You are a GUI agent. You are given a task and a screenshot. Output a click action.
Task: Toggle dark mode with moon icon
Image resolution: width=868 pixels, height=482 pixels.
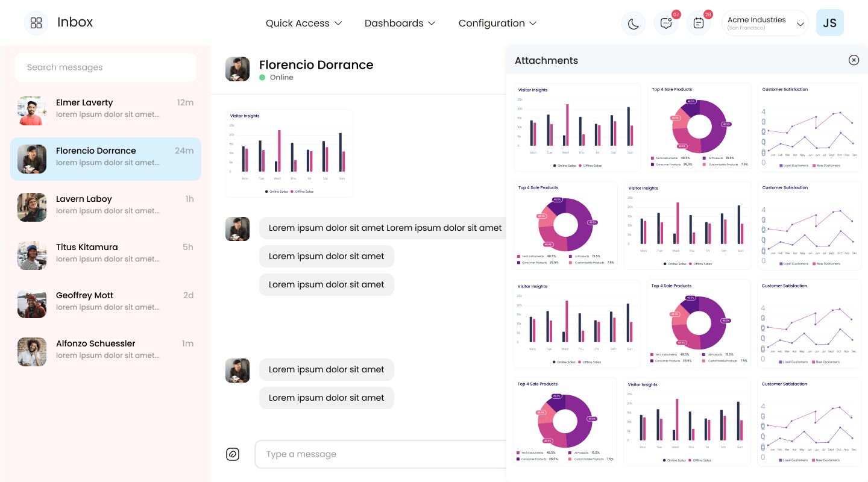pyautogui.click(x=634, y=23)
